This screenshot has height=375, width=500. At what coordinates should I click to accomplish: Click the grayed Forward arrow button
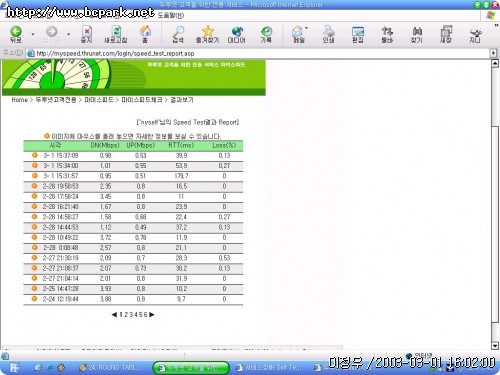pyautogui.click(x=51, y=34)
